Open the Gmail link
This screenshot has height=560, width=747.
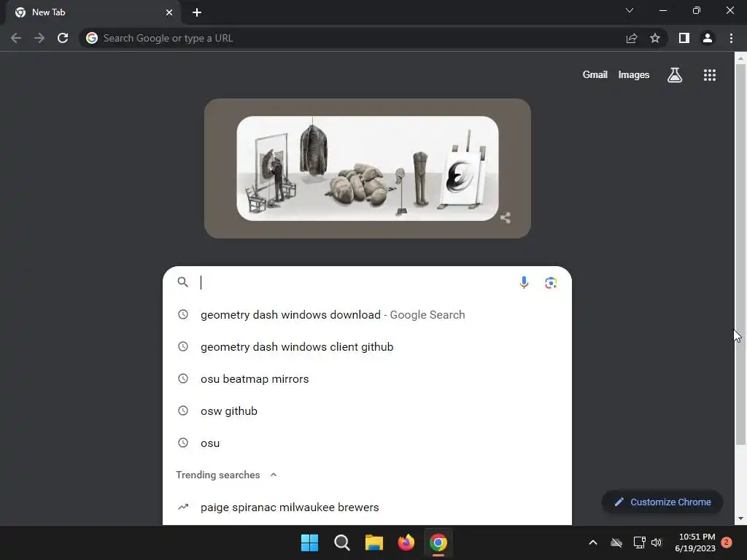(x=595, y=75)
